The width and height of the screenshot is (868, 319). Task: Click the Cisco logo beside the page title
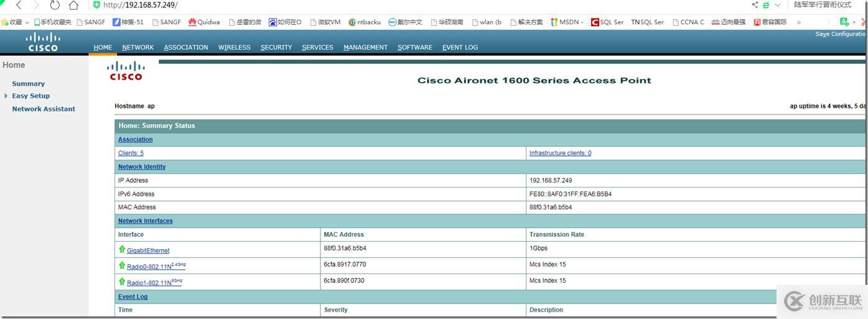point(126,71)
